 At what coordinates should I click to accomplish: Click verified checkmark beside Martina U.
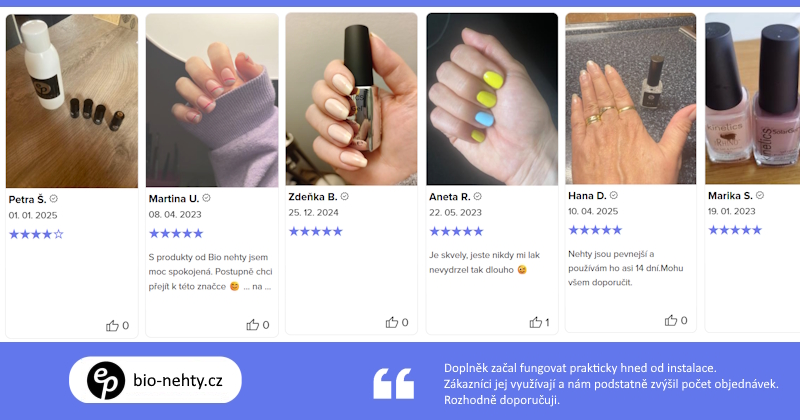207,197
